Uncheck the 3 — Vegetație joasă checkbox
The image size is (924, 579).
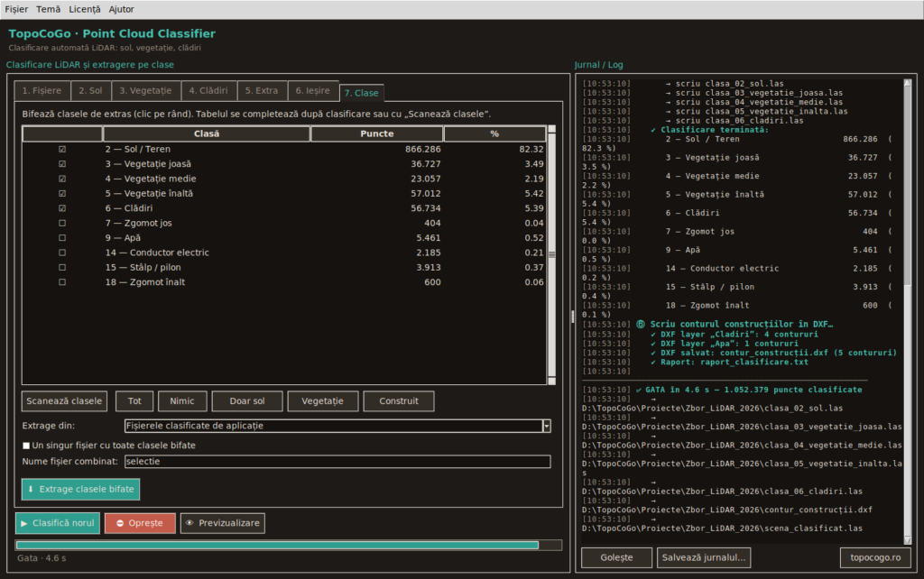[62, 164]
